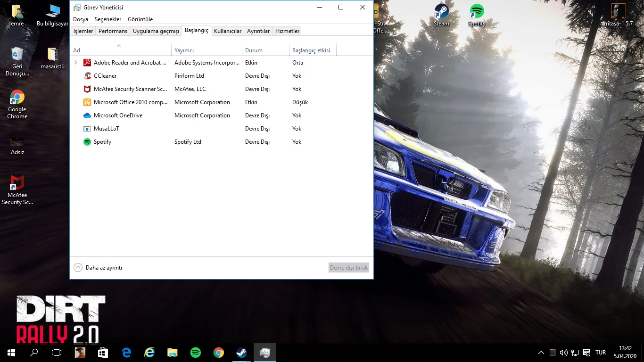Select the masaüstü folder on the desktop
644x362 pixels.
(x=52, y=58)
